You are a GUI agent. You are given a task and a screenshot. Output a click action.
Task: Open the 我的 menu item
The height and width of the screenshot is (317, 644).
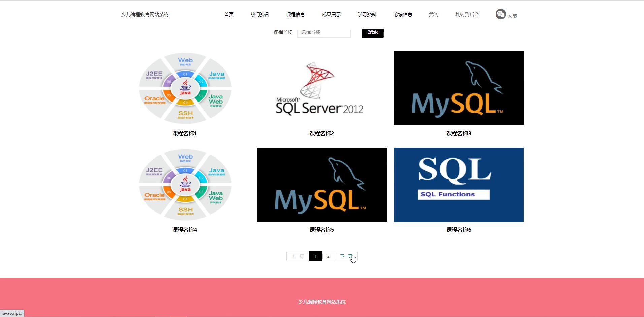[x=434, y=15]
